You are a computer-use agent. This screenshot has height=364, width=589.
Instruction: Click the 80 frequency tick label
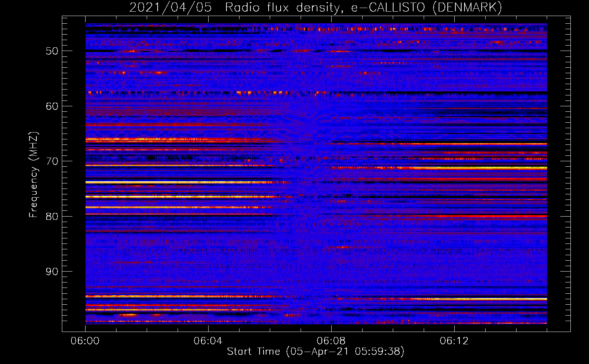point(52,217)
